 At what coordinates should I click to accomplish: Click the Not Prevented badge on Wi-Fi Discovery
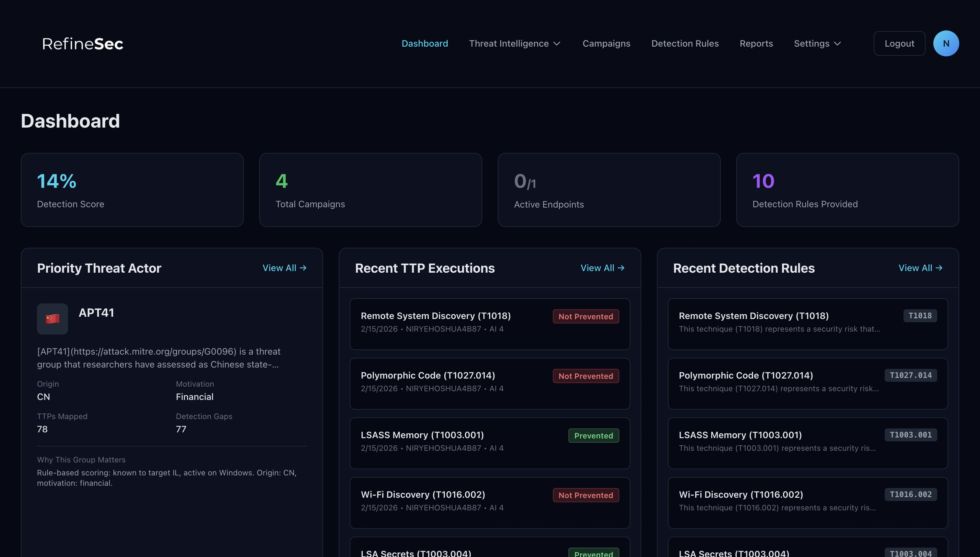(x=586, y=495)
